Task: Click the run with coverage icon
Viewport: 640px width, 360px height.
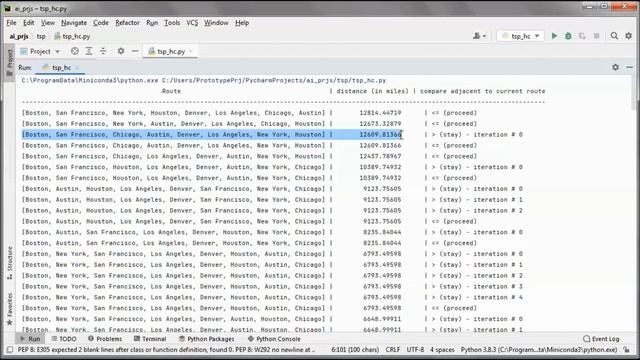Action: [582, 36]
